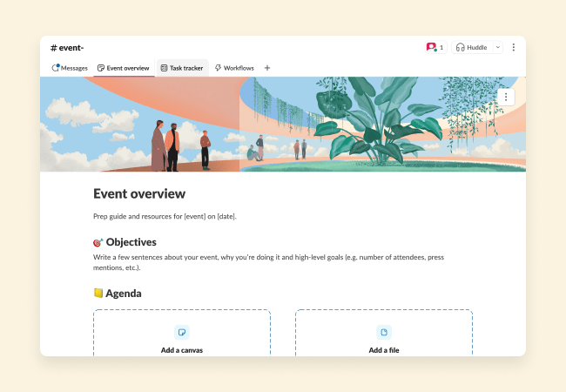The image size is (566, 392).
Task: Click the Add a canvas label
Action: (181, 350)
